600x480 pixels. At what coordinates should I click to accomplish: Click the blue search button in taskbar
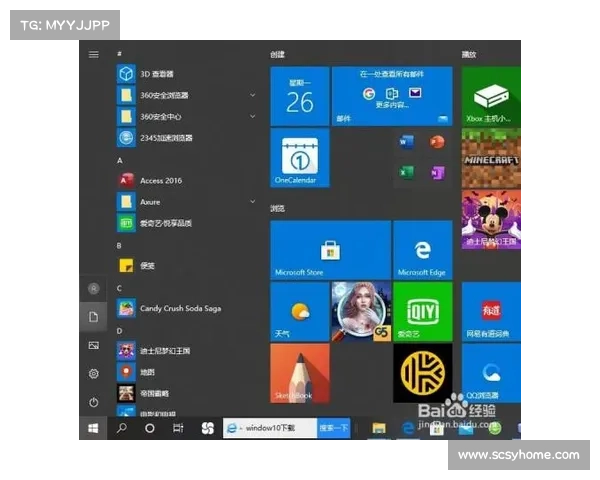pos(334,428)
